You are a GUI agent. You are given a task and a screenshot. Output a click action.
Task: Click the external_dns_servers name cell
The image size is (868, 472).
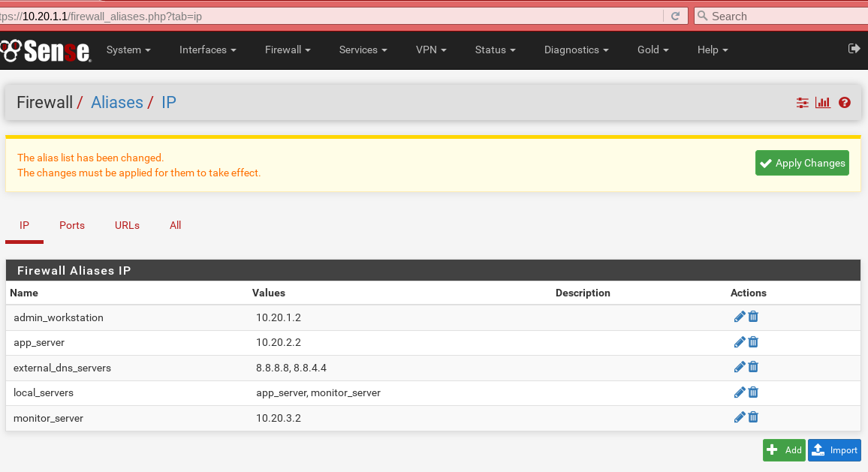(x=62, y=368)
